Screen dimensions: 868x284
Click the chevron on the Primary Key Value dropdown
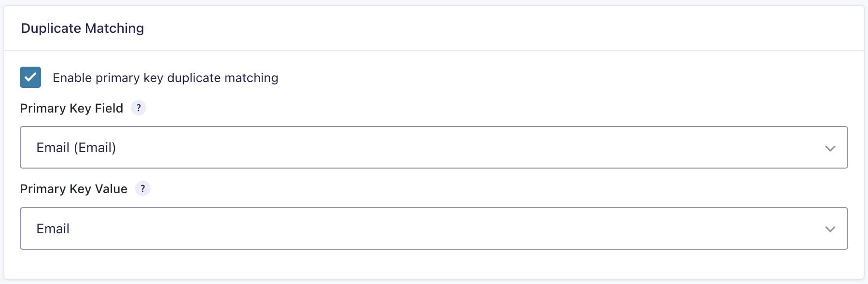pyautogui.click(x=829, y=228)
